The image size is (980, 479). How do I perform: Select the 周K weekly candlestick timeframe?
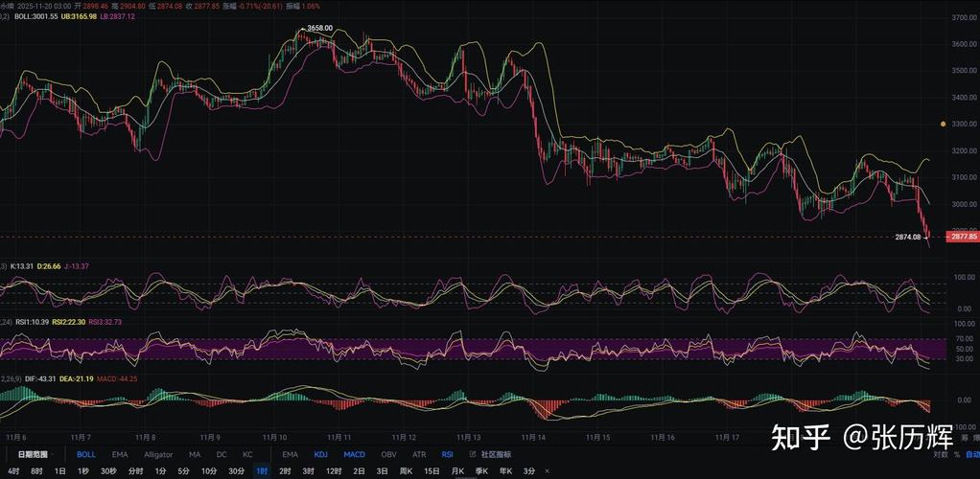tap(406, 471)
